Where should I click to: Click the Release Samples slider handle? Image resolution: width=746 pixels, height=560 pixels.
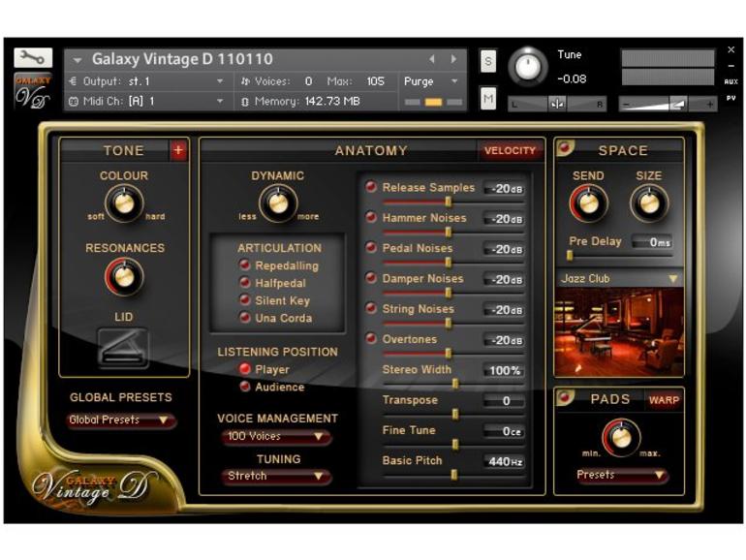pyautogui.click(x=449, y=202)
